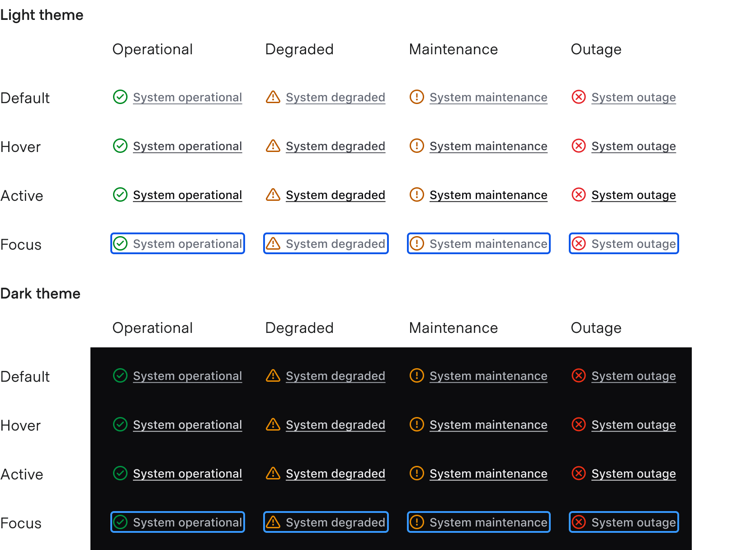Open the System operational link in light theme Default row
Screen dimensions: 756x550
(187, 97)
